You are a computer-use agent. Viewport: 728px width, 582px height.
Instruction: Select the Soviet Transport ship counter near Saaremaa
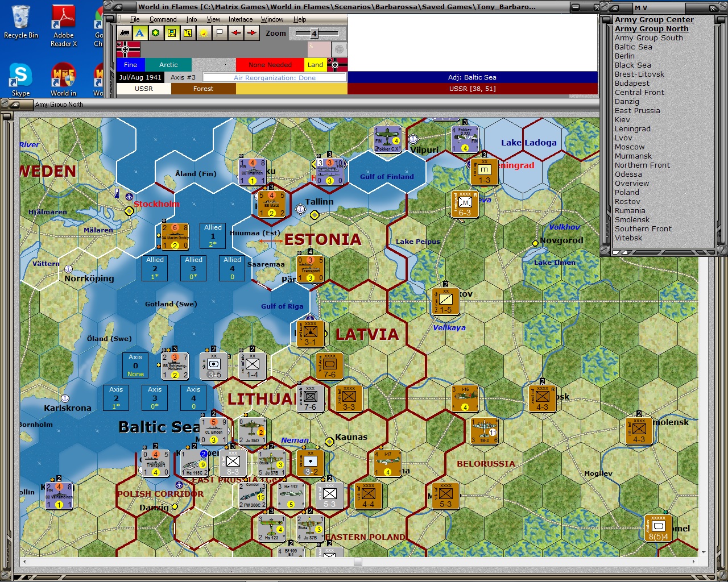click(x=310, y=269)
